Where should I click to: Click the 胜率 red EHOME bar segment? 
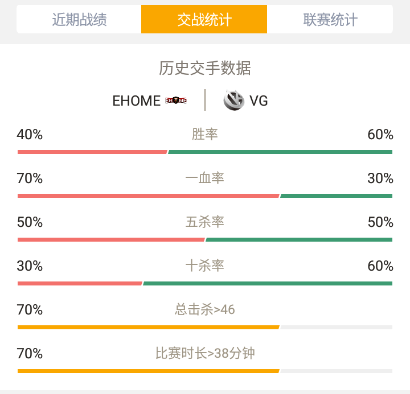92,152
